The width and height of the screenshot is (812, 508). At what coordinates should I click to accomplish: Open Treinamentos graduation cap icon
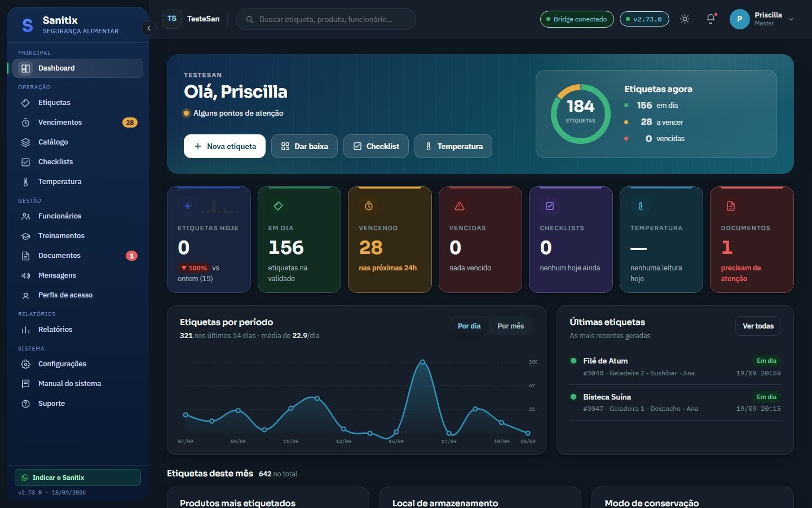click(x=25, y=236)
